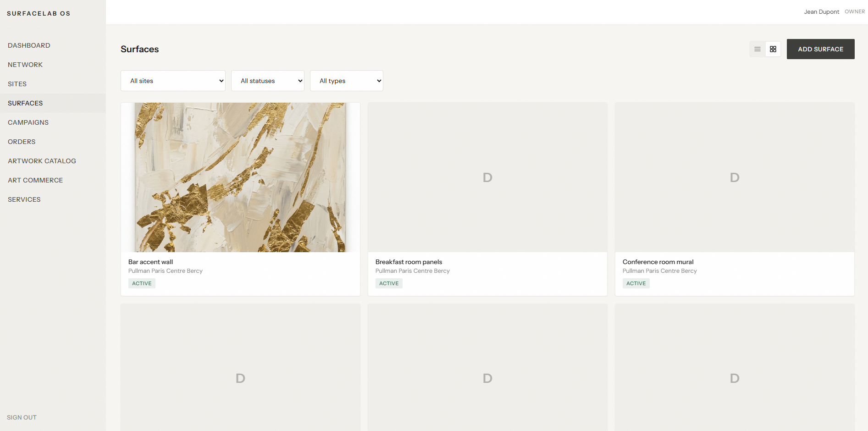Select Surfaces in the sidebar
Viewport: 868px width, 431px height.
pos(25,103)
